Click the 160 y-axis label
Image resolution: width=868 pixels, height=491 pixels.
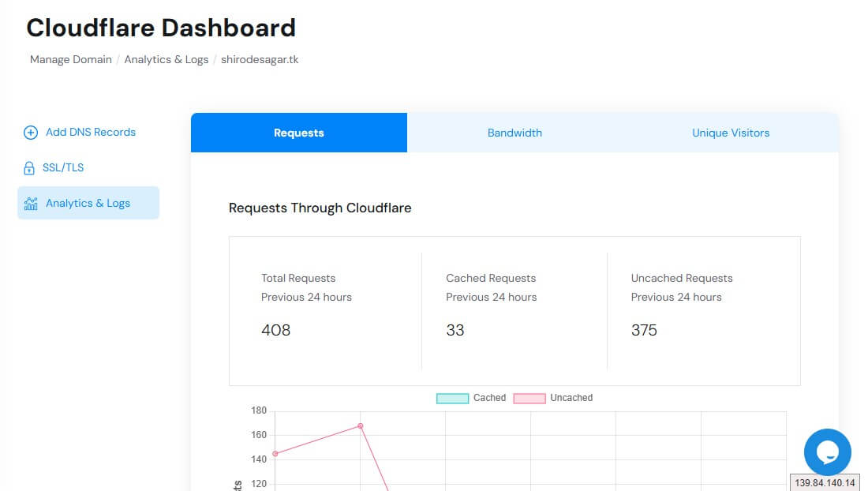tap(259, 434)
